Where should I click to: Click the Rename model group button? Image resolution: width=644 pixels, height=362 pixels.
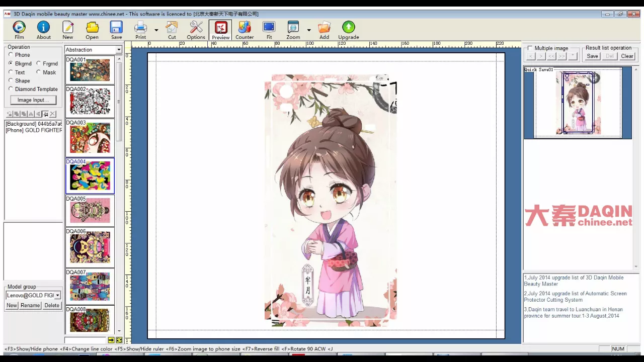(30, 305)
